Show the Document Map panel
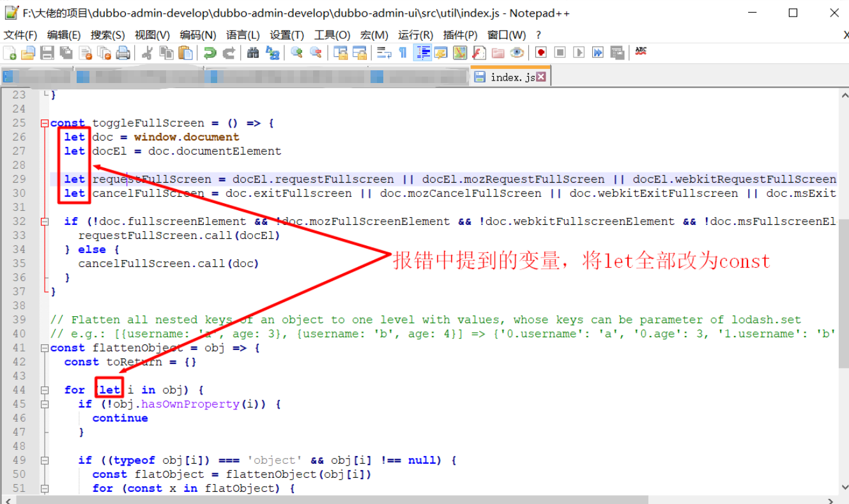 (x=460, y=52)
